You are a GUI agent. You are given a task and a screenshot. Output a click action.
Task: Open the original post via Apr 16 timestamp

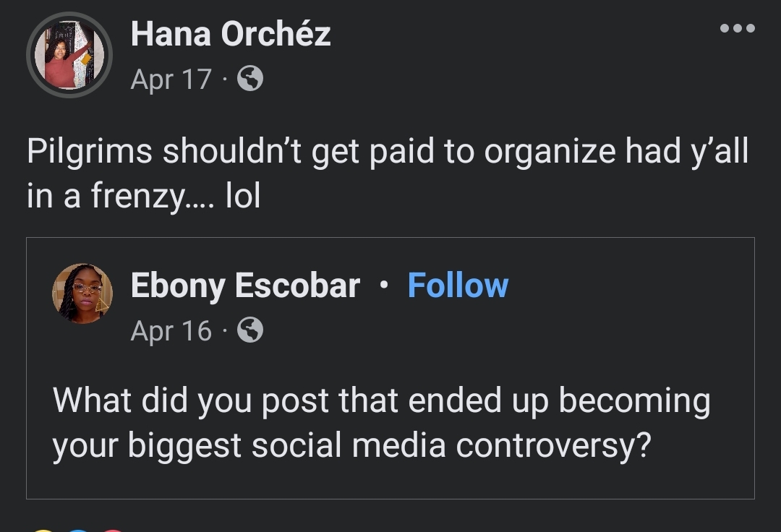(x=171, y=331)
